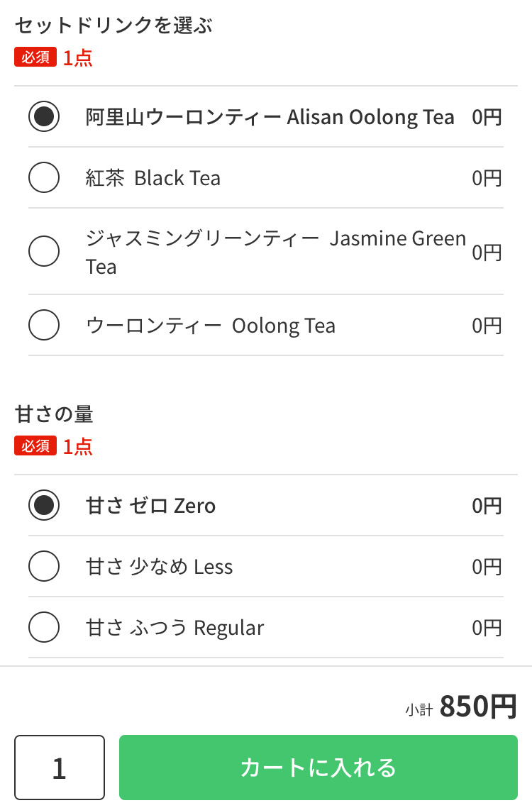Tap the 甘さ ふつう Regular label text
The height and width of the screenshot is (803, 532).
[175, 628]
